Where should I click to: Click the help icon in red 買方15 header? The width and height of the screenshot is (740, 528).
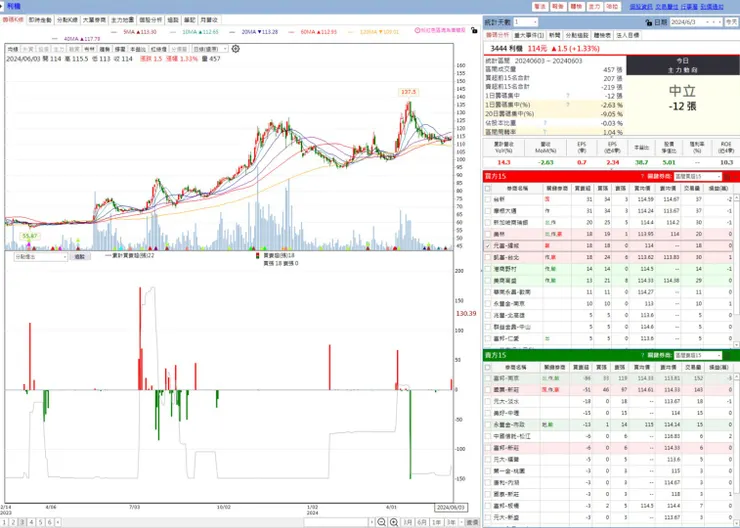coord(642,176)
